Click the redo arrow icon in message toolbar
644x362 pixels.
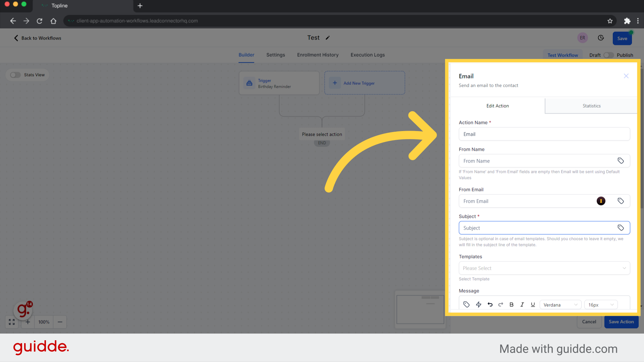(x=501, y=305)
